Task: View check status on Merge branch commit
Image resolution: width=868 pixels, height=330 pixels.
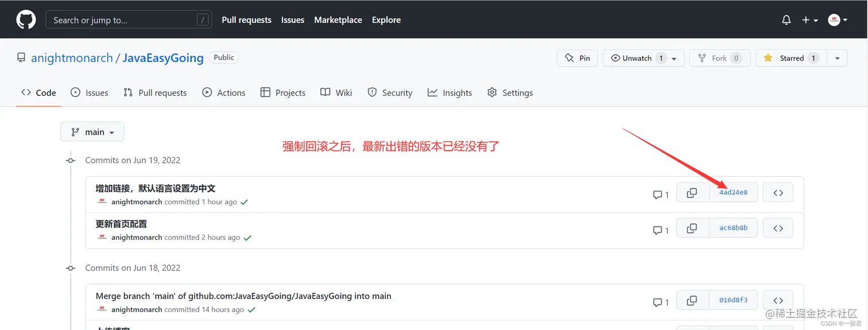Action: click(251, 310)
